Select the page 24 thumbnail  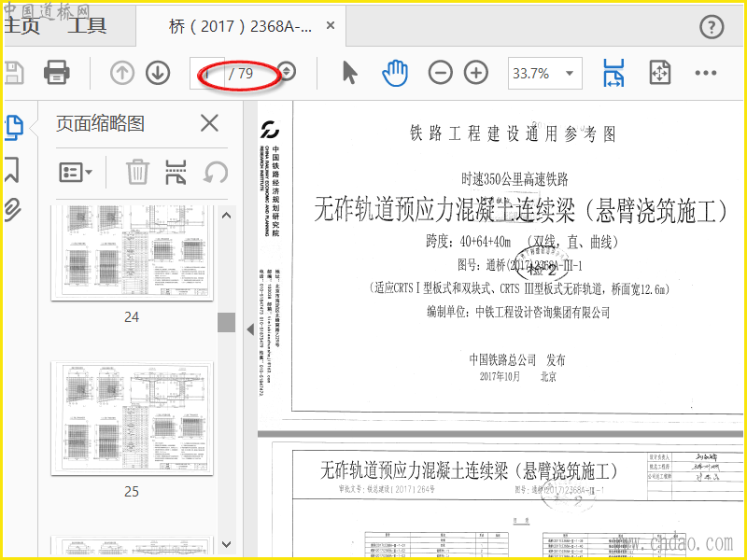[x=132, y=253]
